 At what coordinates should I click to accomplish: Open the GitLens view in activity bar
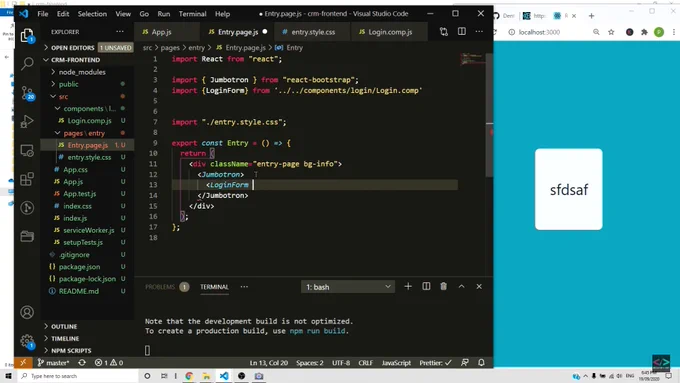point(27,208)
